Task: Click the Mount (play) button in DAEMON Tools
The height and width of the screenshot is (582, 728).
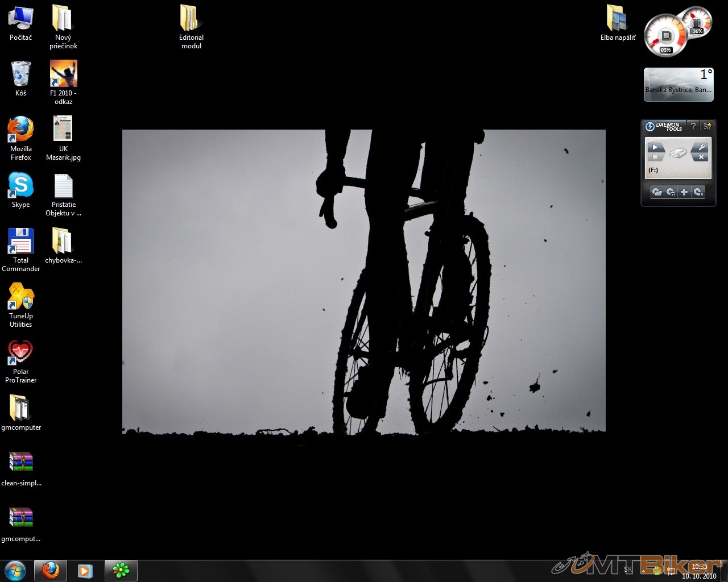Action: point(655,148)
